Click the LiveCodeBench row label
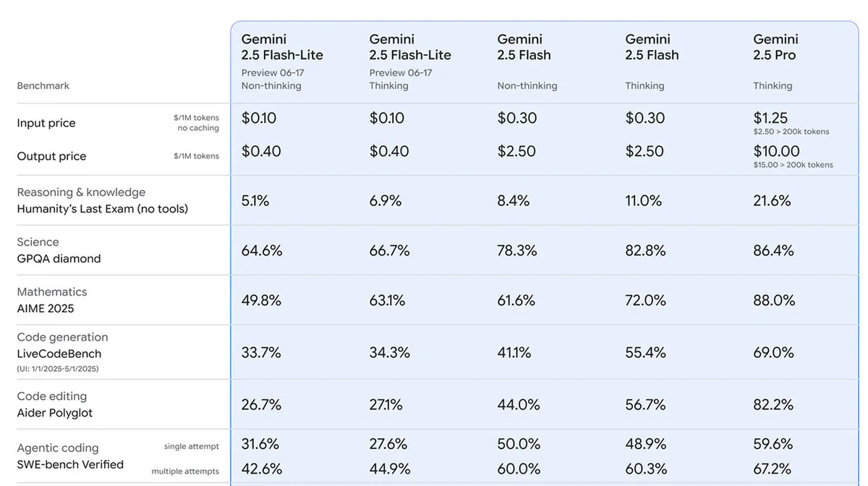The image size is (868, 486). click(59, 354)
